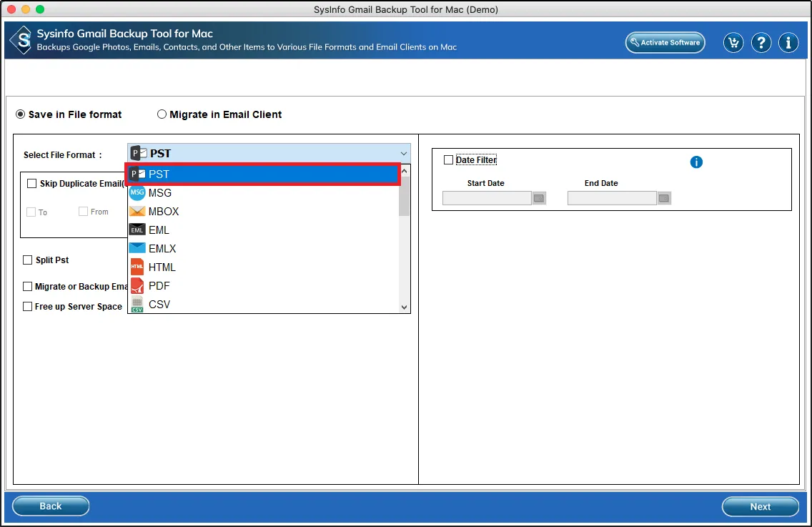
Task: Click the info icon in header
Action: [x=788, y=43]
